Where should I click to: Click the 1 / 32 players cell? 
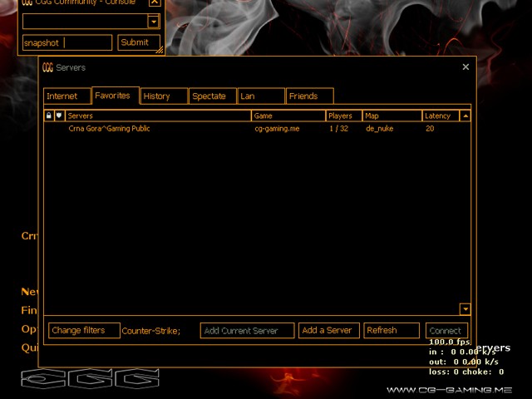[x=338, y=129]
